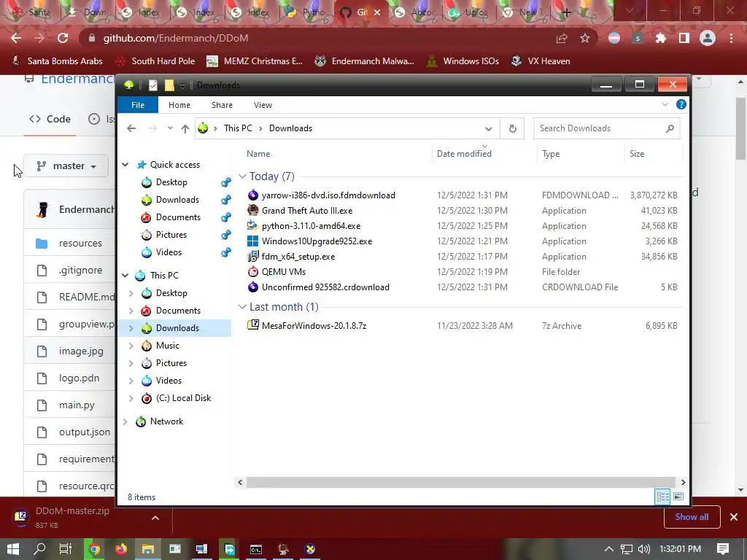Select Windows10Upgrade9252.exe icon

pyautogui.click(x=253, y=241)
